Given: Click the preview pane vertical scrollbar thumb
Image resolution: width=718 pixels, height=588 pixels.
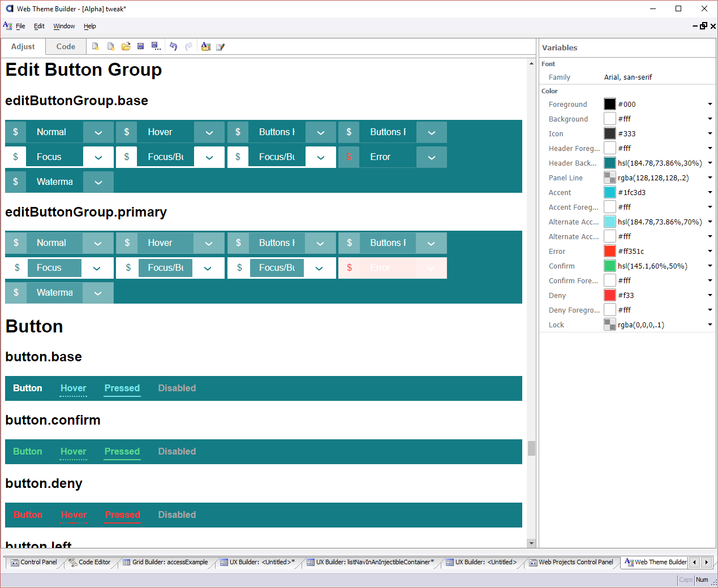Looking at the screenshot, I should point(531,448).
